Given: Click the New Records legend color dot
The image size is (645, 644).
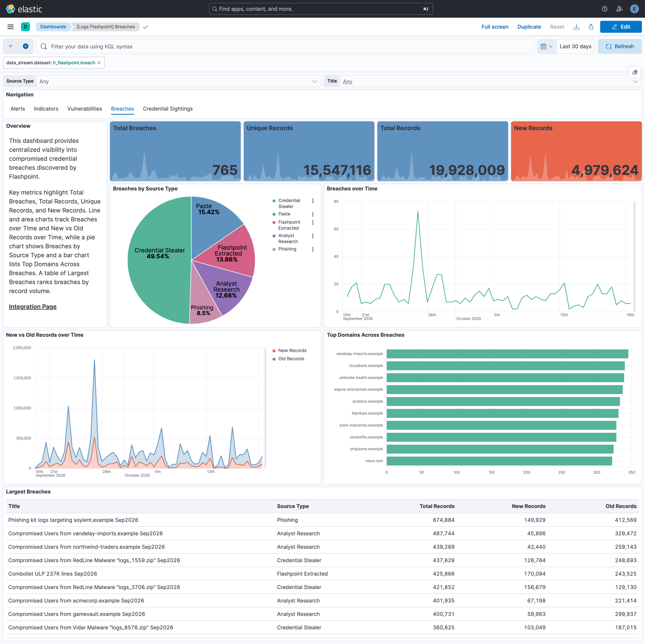Looking at the screenshot, I should pos(274,351).
